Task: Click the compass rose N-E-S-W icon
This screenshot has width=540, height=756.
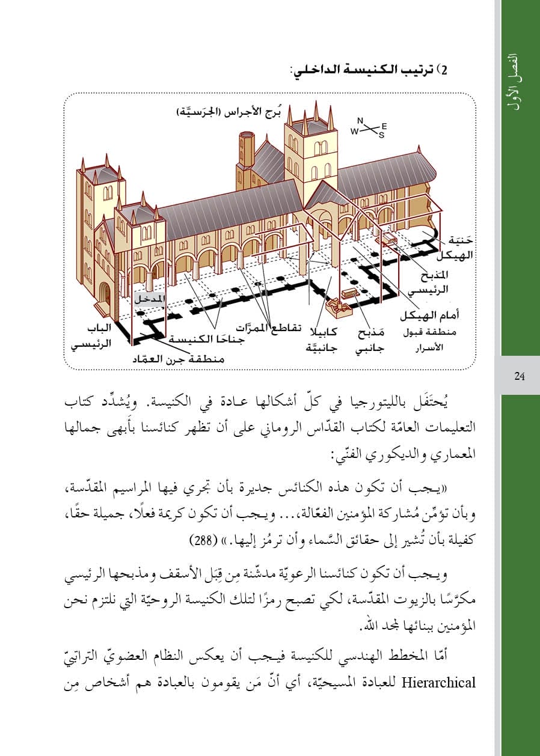Action: 371,128
